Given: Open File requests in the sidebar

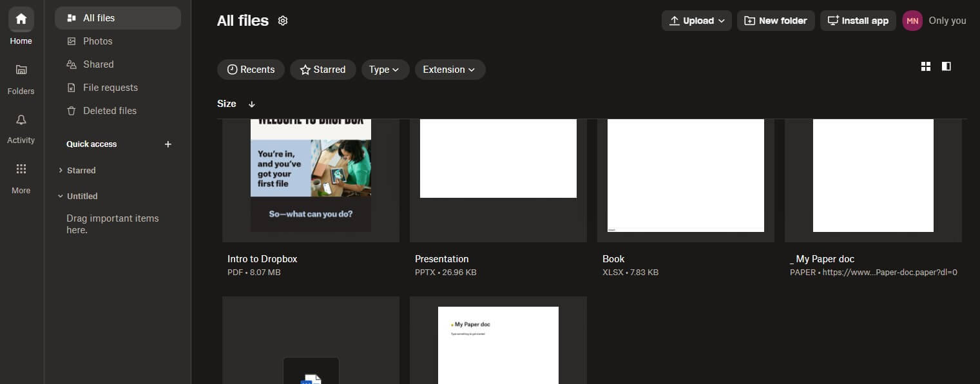Looking at the screenshot, I should [118, 88].
